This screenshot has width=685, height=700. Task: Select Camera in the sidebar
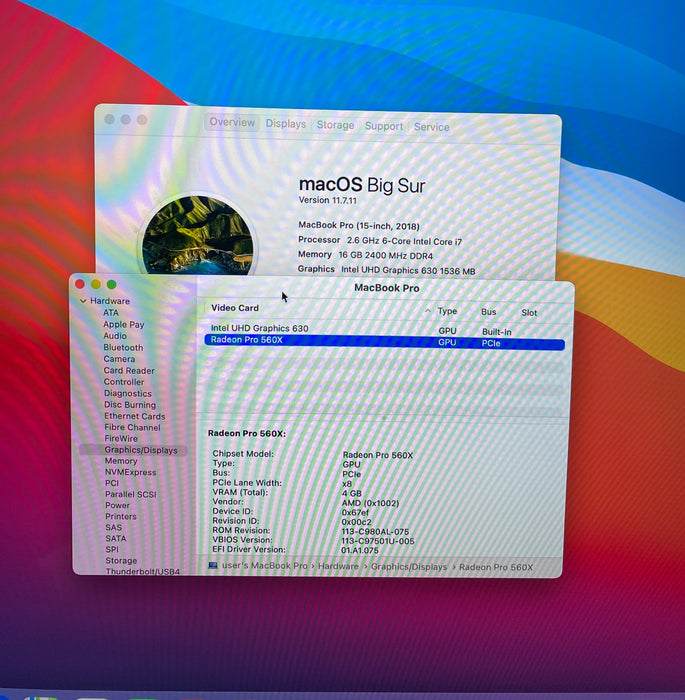click(119, 359)
